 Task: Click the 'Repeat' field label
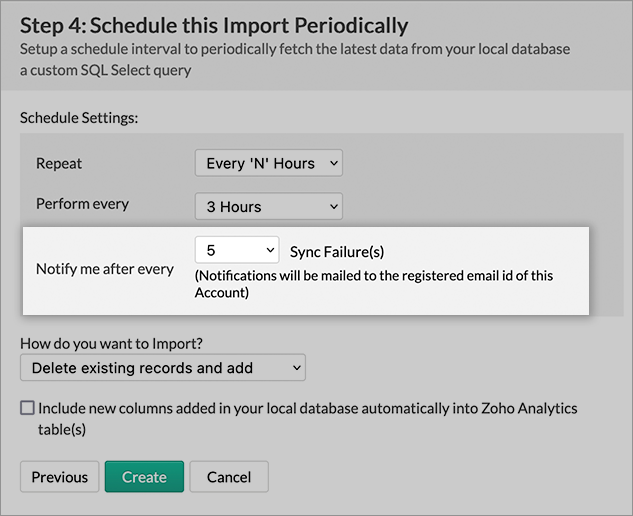(x=59, y=163)
